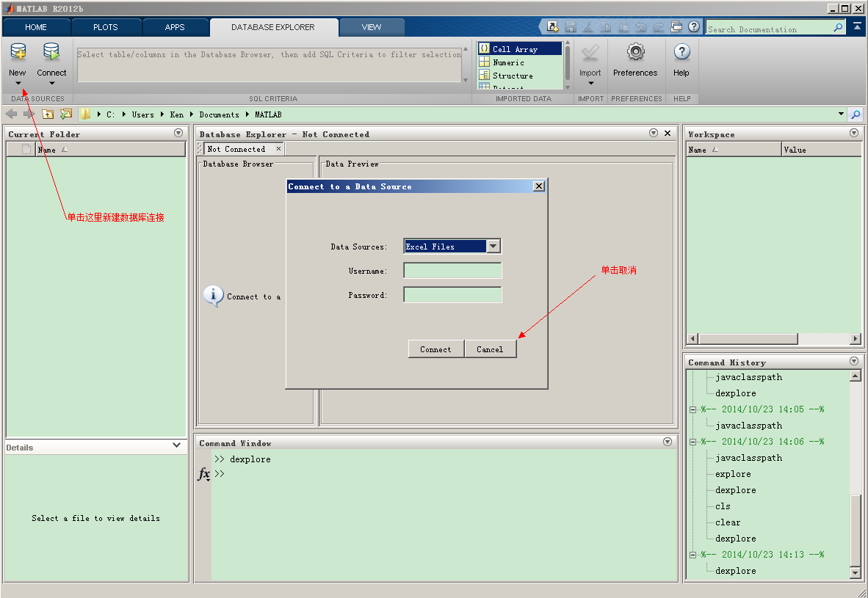Click the Copy icon in quick access bar
Screen dimensions: 868x598
[x=606, y=26]
